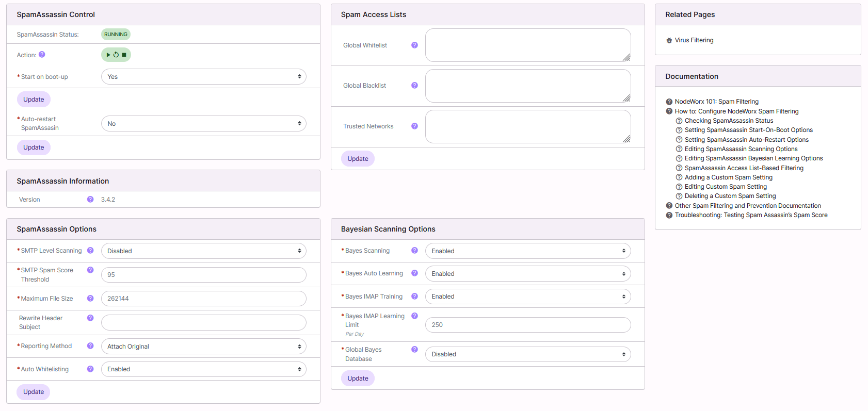Expand the Reporting Method dropdown
Viewport: 868px width, 411px height.
203,347
